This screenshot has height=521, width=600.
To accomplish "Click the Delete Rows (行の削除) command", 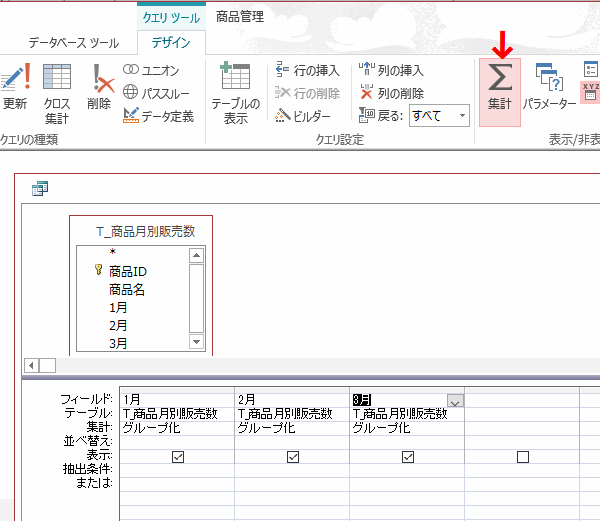I will [x=307, y=93].
